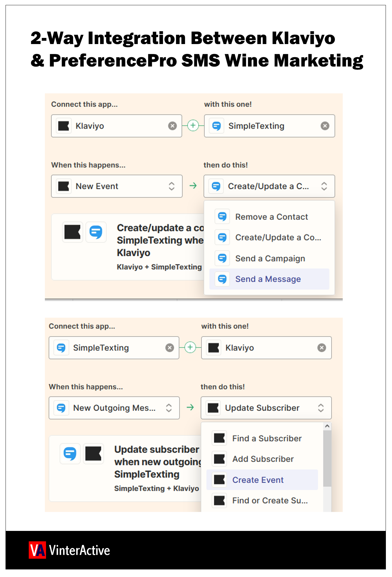Open the New Event trigger dropdown
Image resolution: width=392 pixels, height=577 pixels.
click(x=117, y=186)
